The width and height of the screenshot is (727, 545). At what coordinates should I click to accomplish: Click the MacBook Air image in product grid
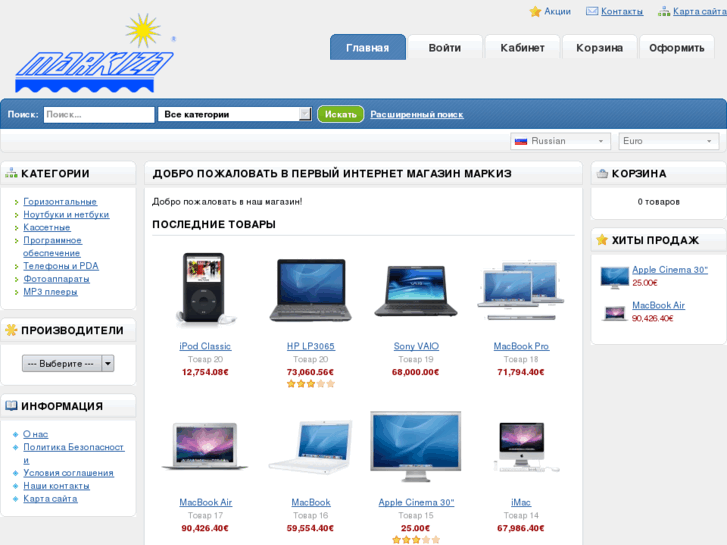205,446
